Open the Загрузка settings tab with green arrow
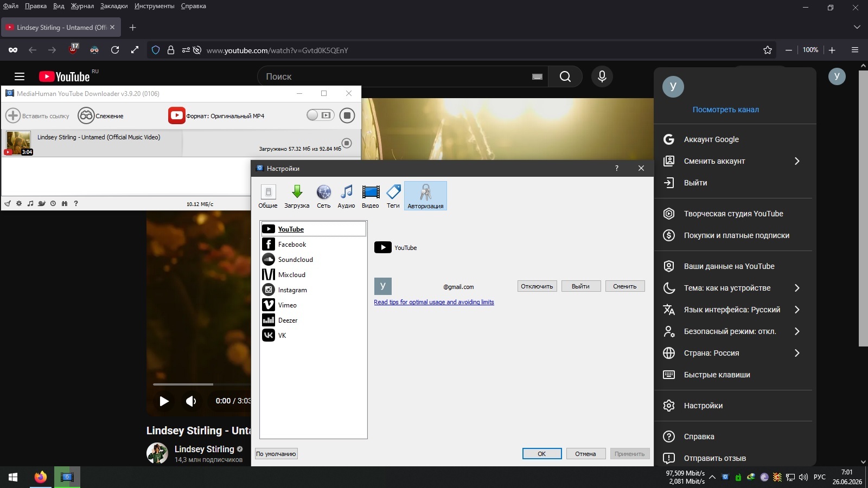The width and height of the screenshot is (868, 488). click(x=297, y=196)
